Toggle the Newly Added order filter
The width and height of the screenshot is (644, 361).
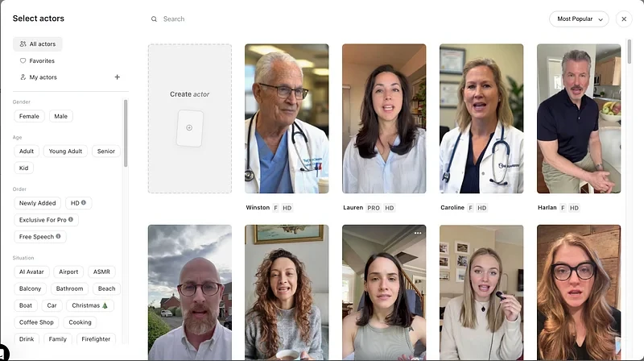[x=37, y=203]
